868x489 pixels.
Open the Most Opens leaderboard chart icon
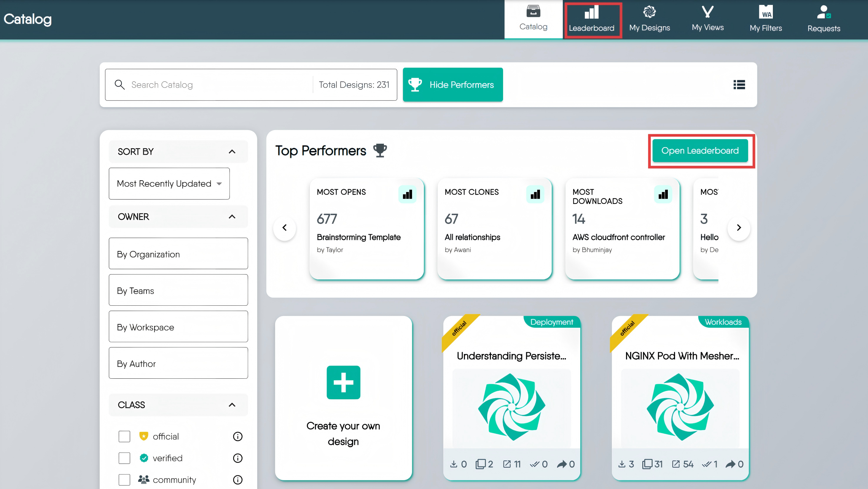pos(407,195)
